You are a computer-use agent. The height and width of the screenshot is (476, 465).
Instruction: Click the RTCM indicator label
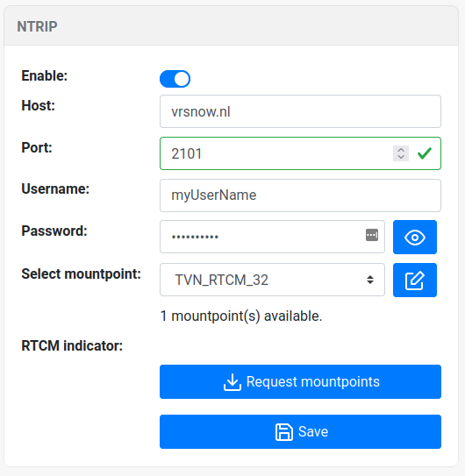(72, 345)
